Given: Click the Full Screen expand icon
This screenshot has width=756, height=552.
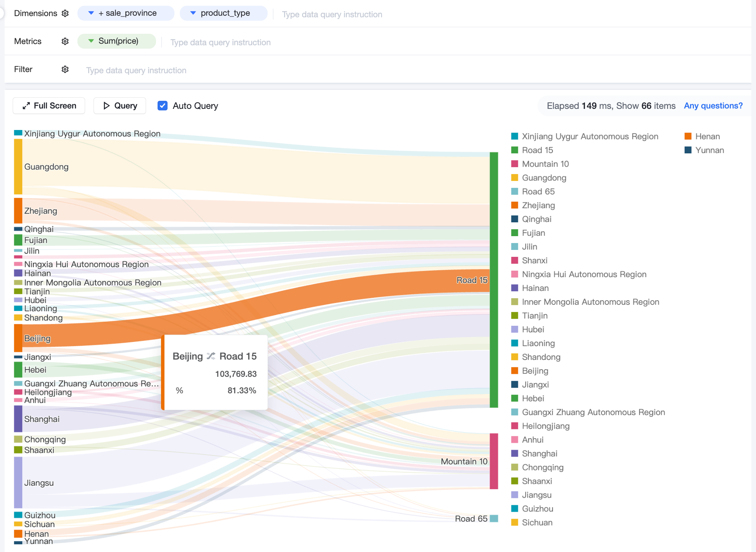Looking at the screenshot, I should point(26,106).
